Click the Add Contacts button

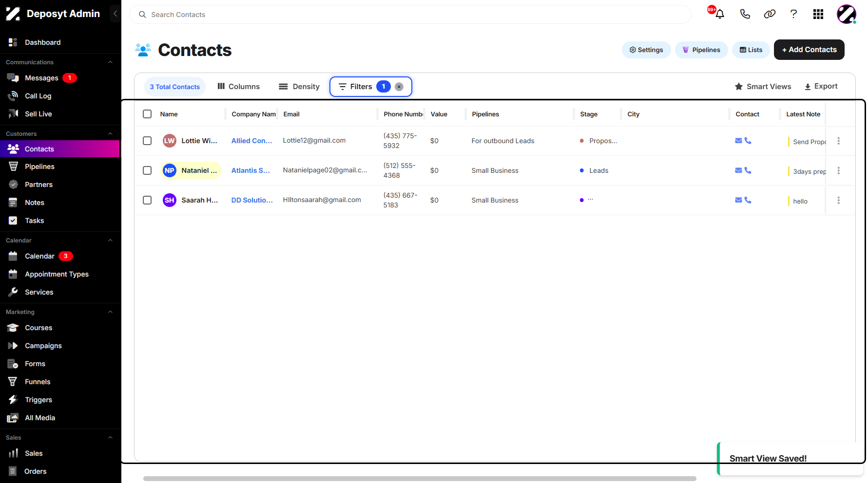click(x=809, y=50)
